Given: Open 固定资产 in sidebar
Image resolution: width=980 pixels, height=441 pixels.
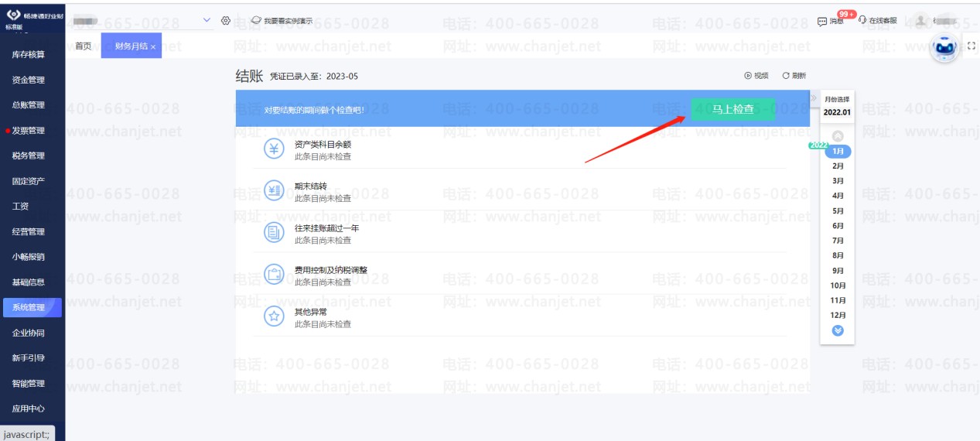Looking at the screenshot, I should 29,181.
